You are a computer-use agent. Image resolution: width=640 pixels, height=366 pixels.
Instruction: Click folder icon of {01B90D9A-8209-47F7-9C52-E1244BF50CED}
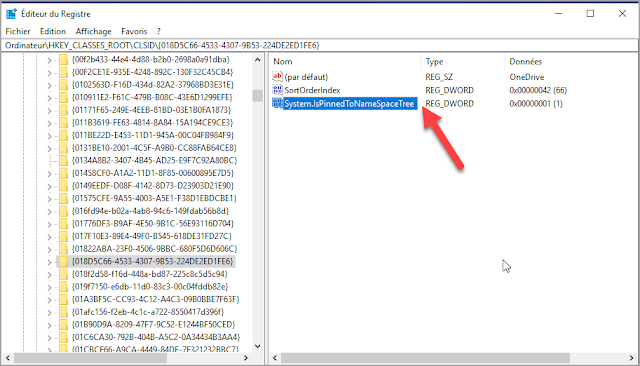(x=63, y=325)
